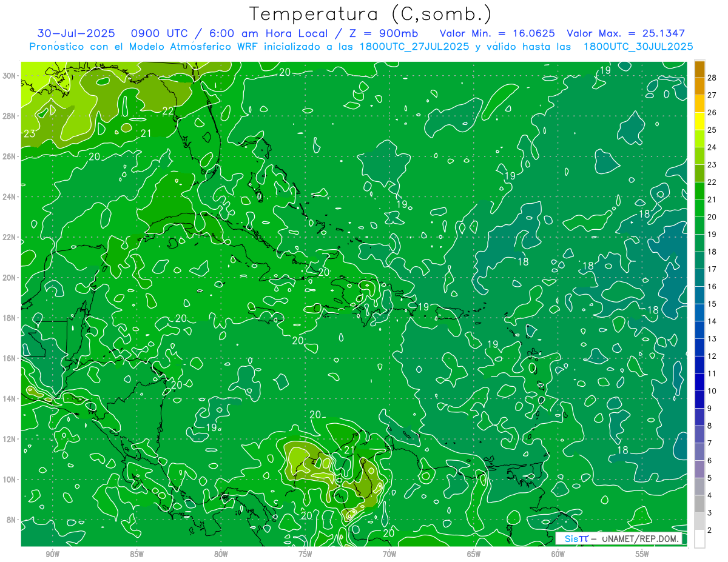Click the "6:00 am Hora Local" text
728x562 pixels.
(x=269, y=33)
